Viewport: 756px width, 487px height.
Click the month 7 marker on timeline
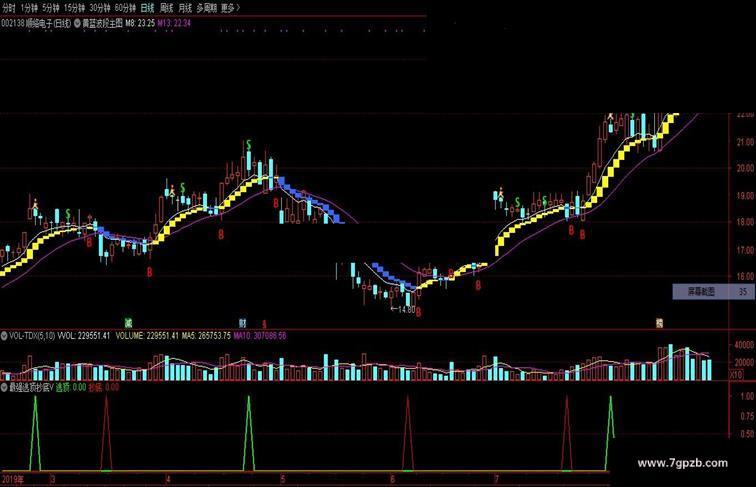tap(496, 479)
